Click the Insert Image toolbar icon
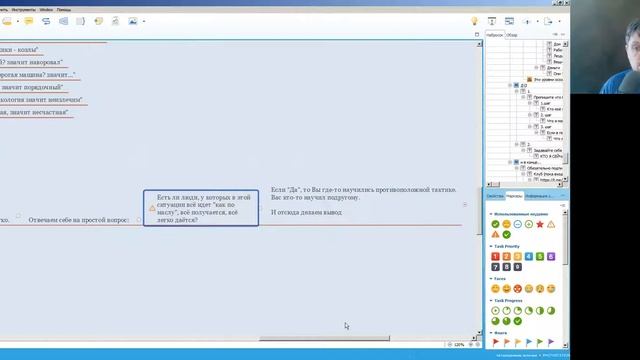Screen dimensions: 640x360 pyautogui.click(x=133, y=21)
